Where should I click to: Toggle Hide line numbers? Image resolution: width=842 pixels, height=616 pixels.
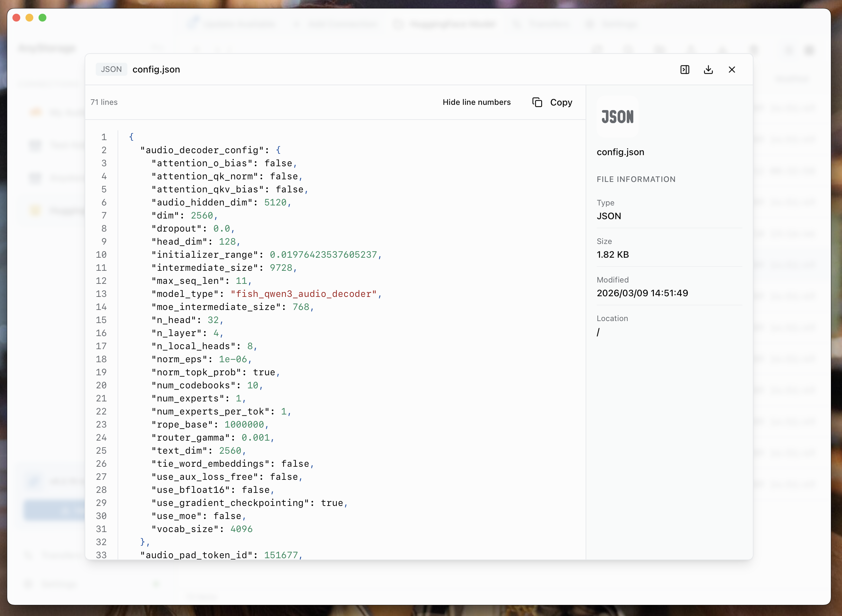477,102
